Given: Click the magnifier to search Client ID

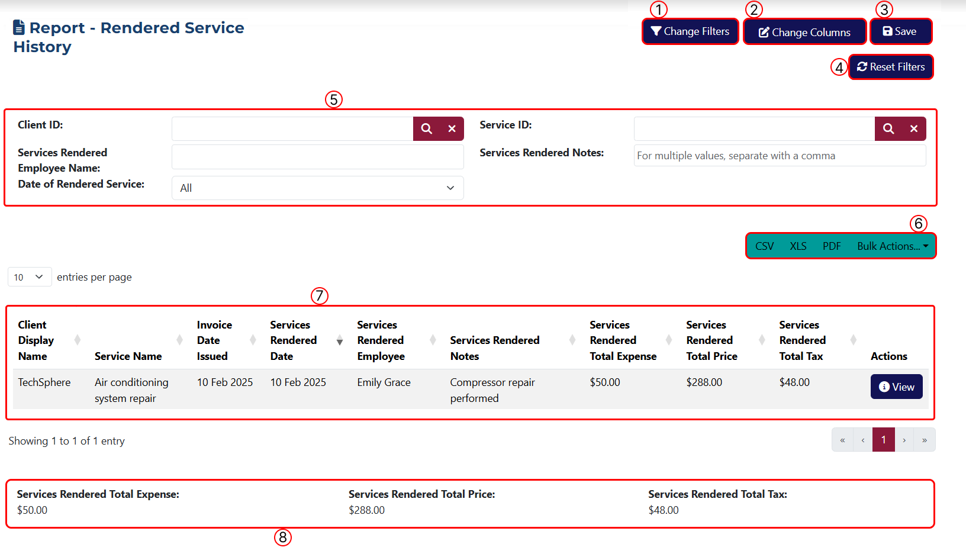Looking at the screenshot, I should 427,128.
